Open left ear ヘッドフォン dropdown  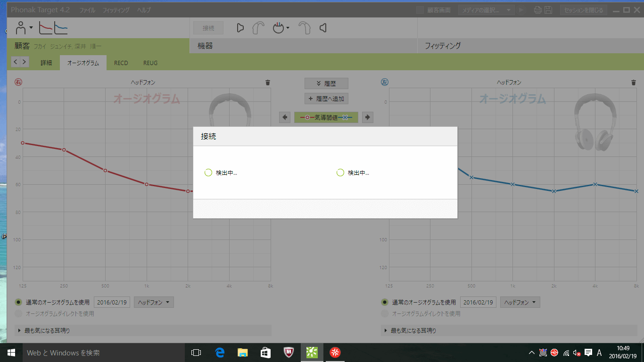point(520,302)
